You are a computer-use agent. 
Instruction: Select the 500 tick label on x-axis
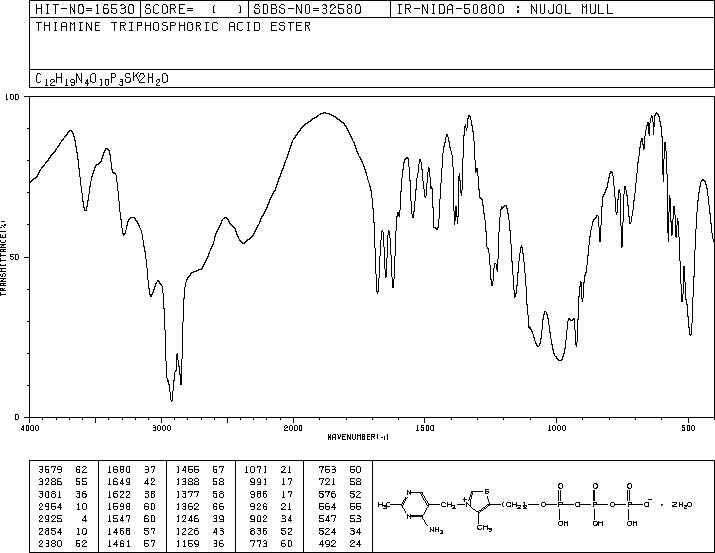(688, 428)
